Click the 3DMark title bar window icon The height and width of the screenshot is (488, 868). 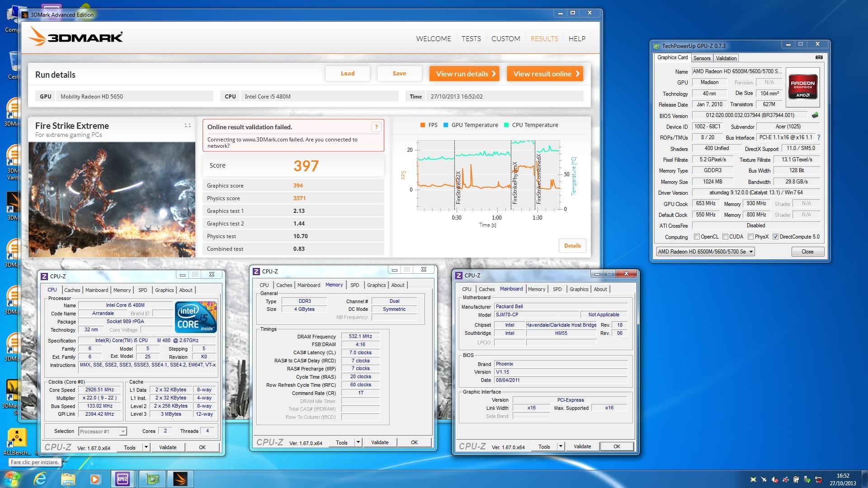click(x=25, y=14)
